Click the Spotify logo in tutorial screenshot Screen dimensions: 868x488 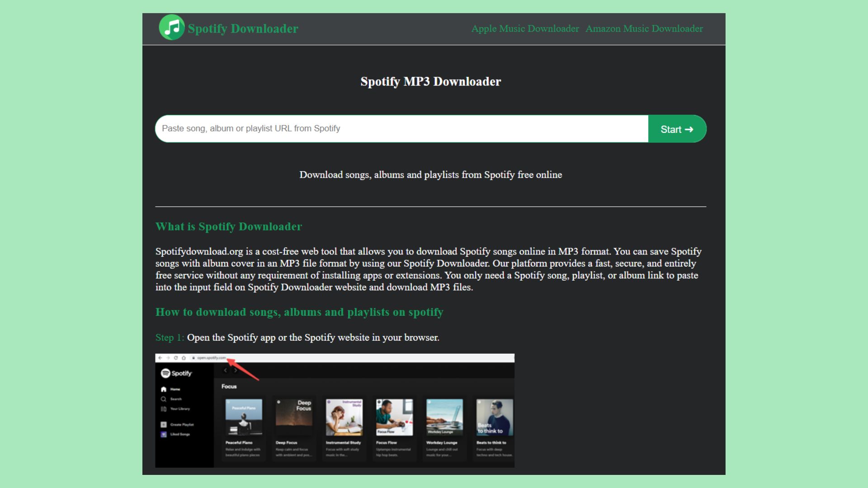(176, 373)
